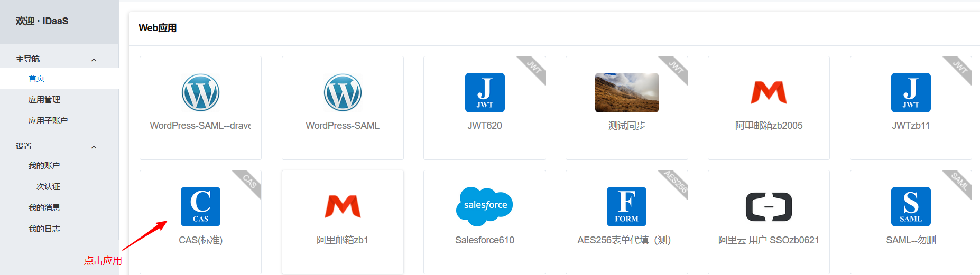980x275 pixels.
Task: Click the 主导航 section header
Action: (27, 59)
